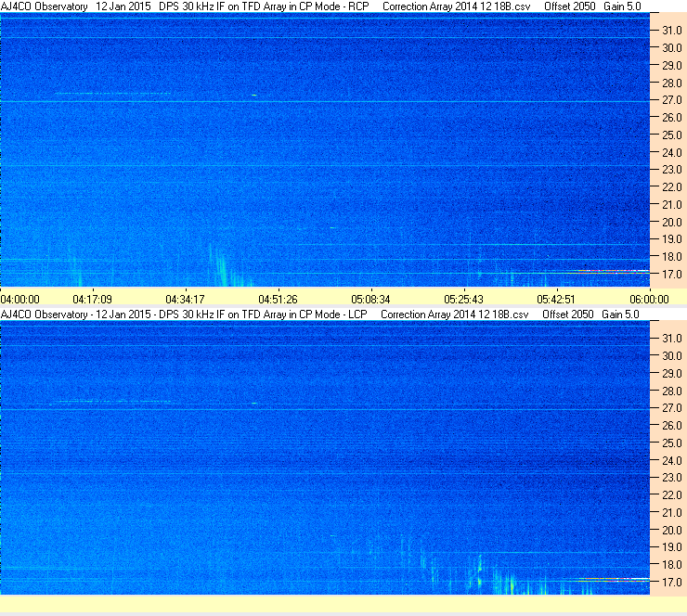Select 23.0 frequency label in RCP panel
687x616 pixels.
click(671, 170)
